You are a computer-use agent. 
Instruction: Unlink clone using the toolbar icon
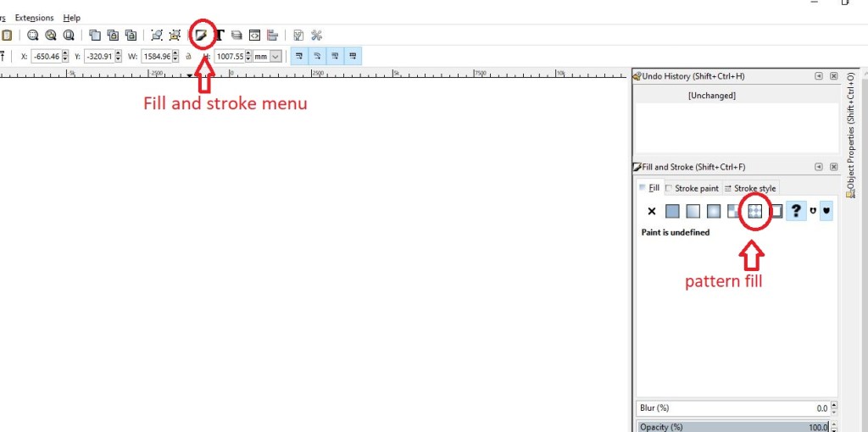pos(131,36)
